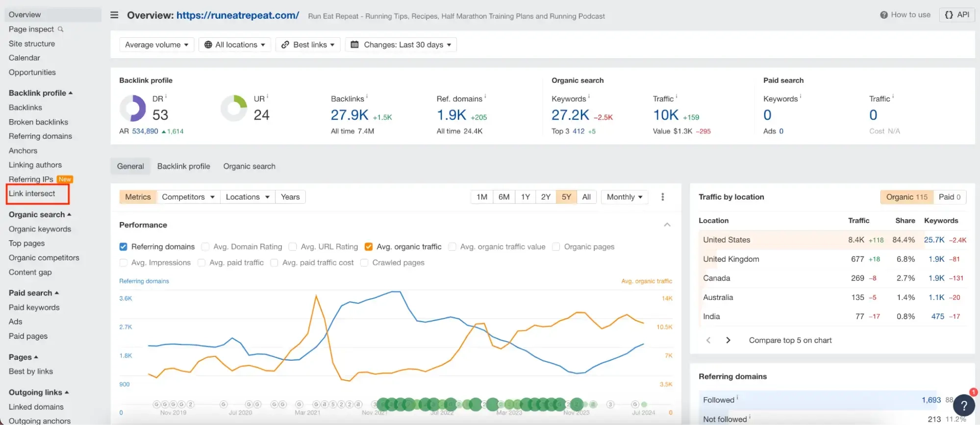This screenshot has height=425, width=980.
Task: Select the 1Y time range button
Action: click(x=525, y=197)
